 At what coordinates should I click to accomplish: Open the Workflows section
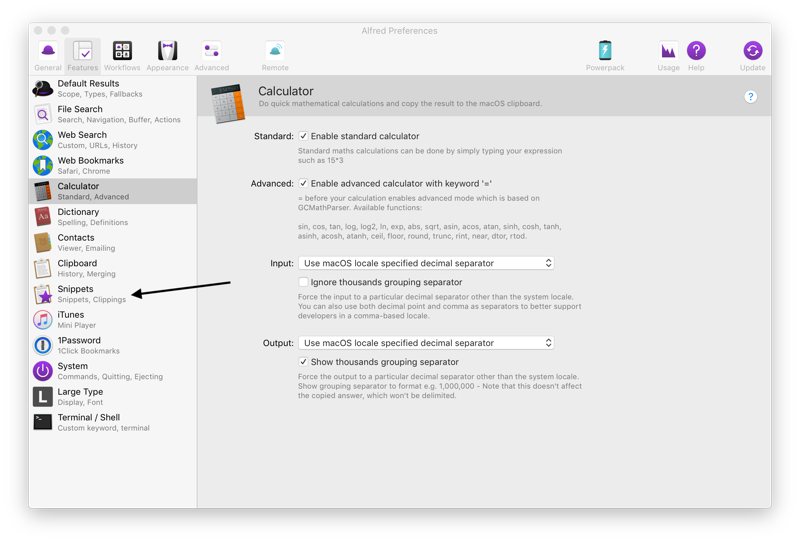click(x=122, y=56)
